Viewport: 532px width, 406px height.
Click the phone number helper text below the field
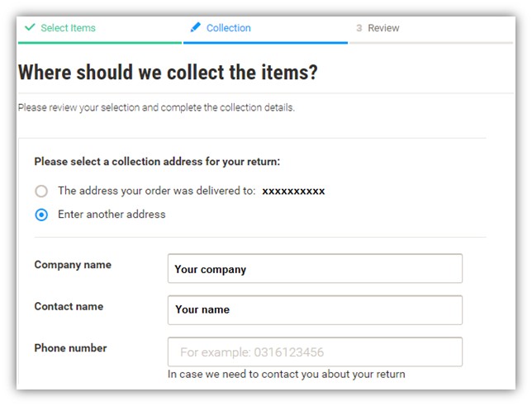click(x=286, y=374)
